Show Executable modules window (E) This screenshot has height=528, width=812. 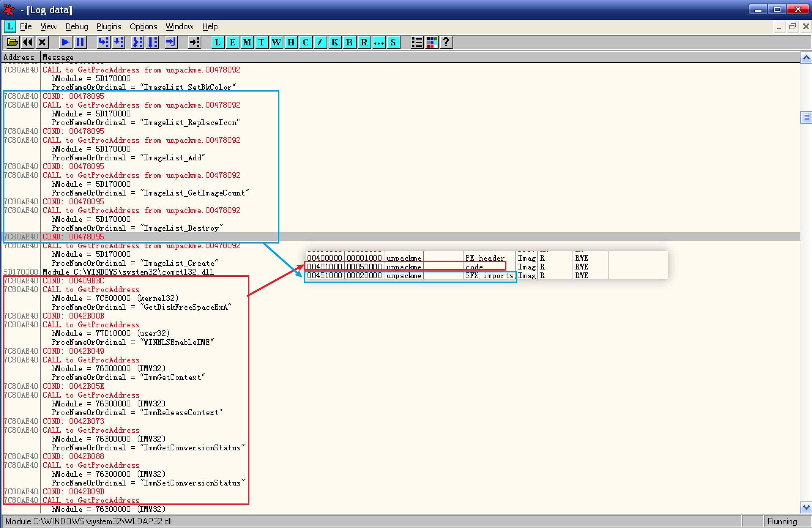[232, 42]
